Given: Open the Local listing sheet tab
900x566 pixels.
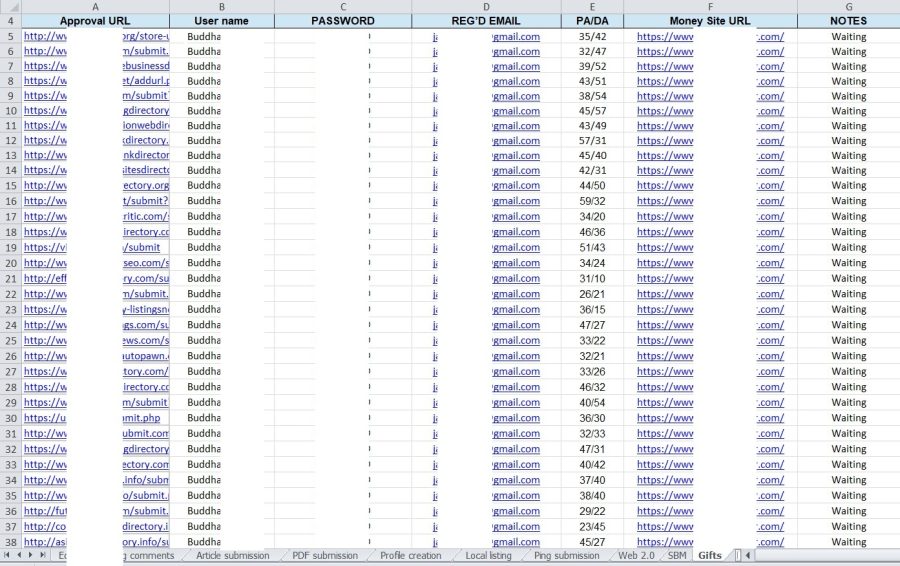Looking at the screenshot, I should [x=488, y=556].
